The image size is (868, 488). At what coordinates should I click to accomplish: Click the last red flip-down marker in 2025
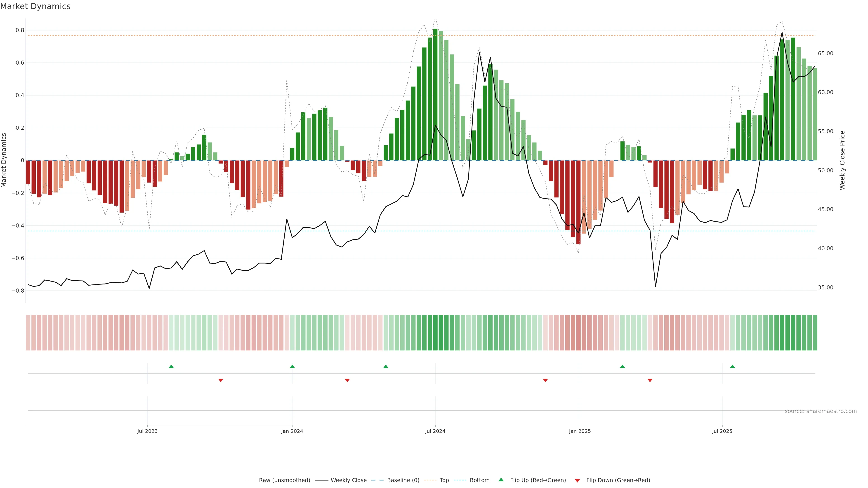pyautogui.click(x=650, y=380)
